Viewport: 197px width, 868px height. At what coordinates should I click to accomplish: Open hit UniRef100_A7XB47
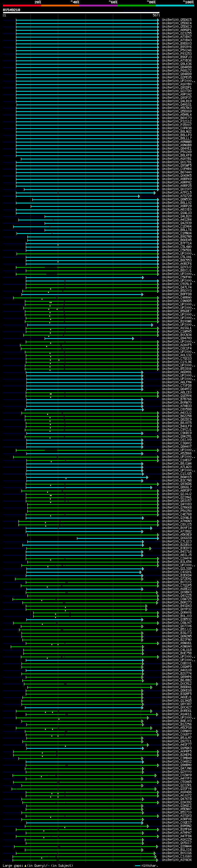point(177,37)
